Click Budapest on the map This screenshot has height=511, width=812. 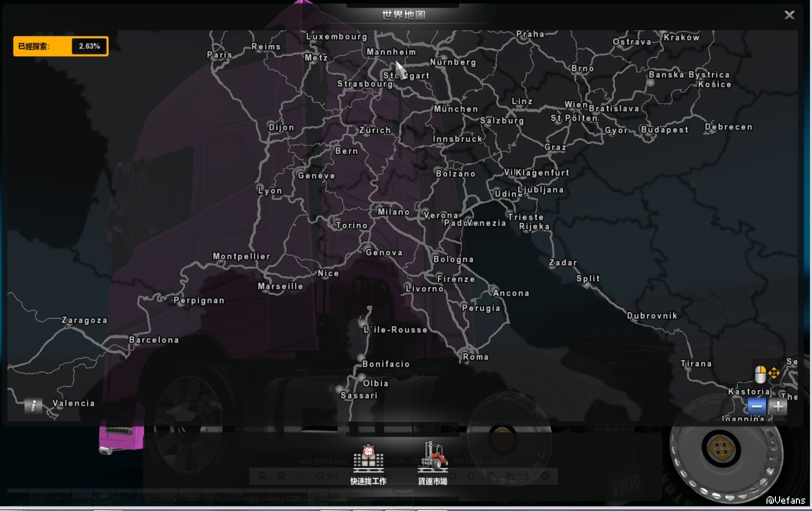pyautogui.click(x=665, y=130)
